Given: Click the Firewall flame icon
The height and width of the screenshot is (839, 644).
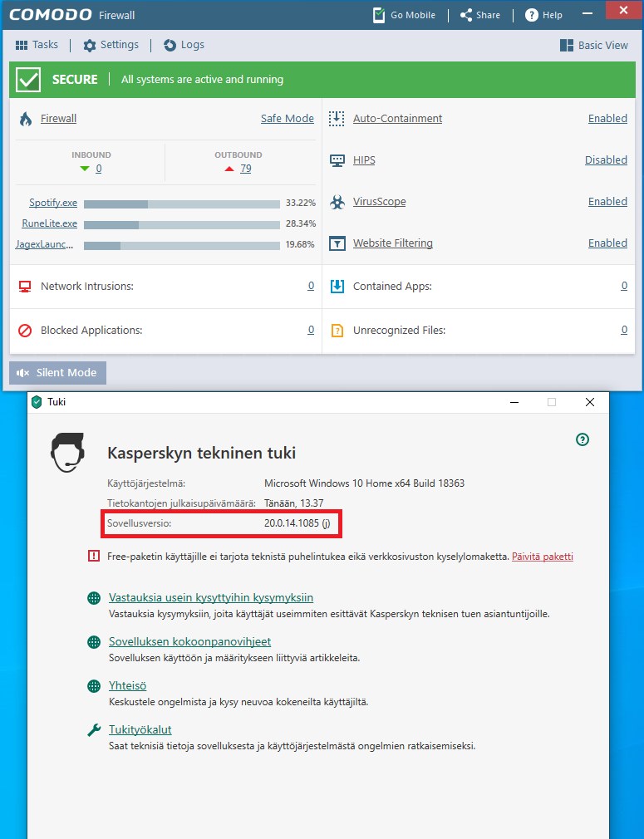Looking at the screenshot, I should pos(25,119).
